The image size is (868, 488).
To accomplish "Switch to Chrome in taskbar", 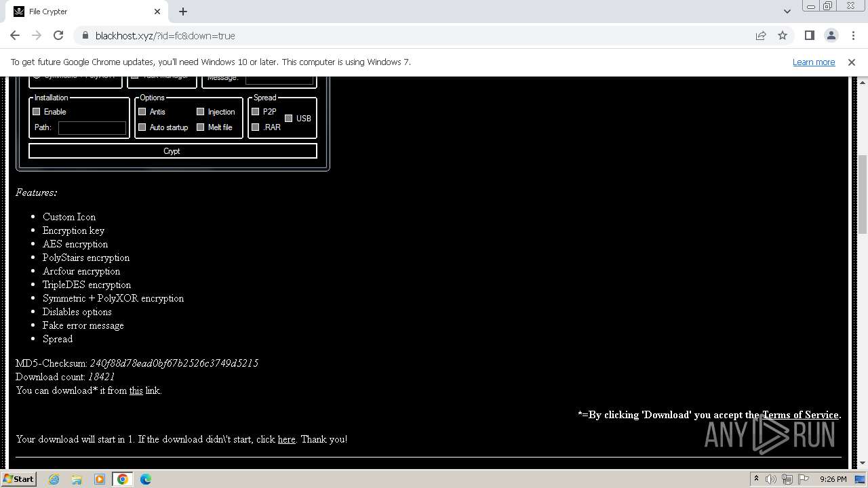I will point(123,479).
